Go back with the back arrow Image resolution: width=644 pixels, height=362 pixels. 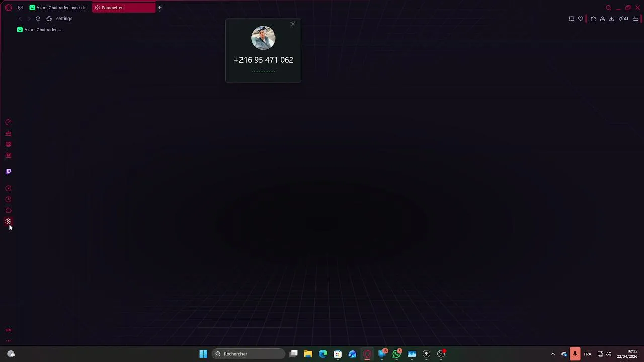coord(20,19)
